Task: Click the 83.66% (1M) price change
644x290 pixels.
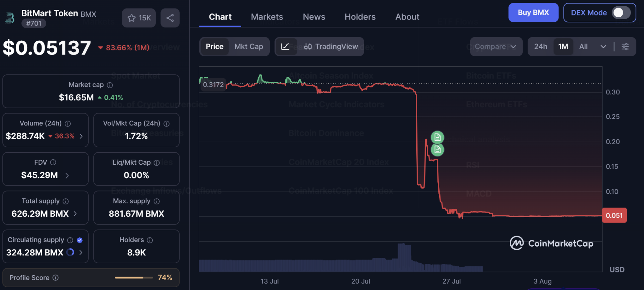Action: point(124,48)
